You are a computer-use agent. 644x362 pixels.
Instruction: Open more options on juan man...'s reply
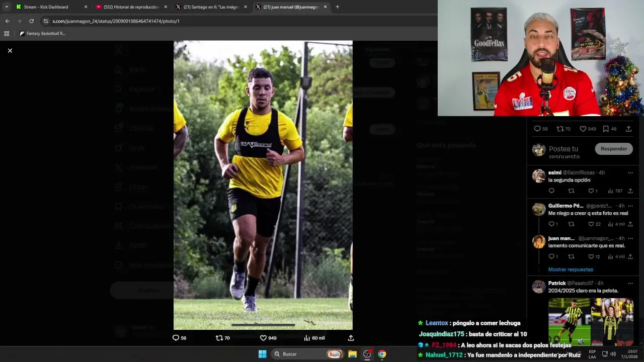[630, 238]
